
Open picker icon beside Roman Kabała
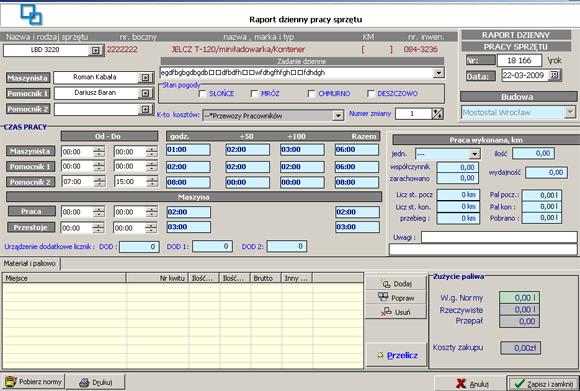click(145, 78)
